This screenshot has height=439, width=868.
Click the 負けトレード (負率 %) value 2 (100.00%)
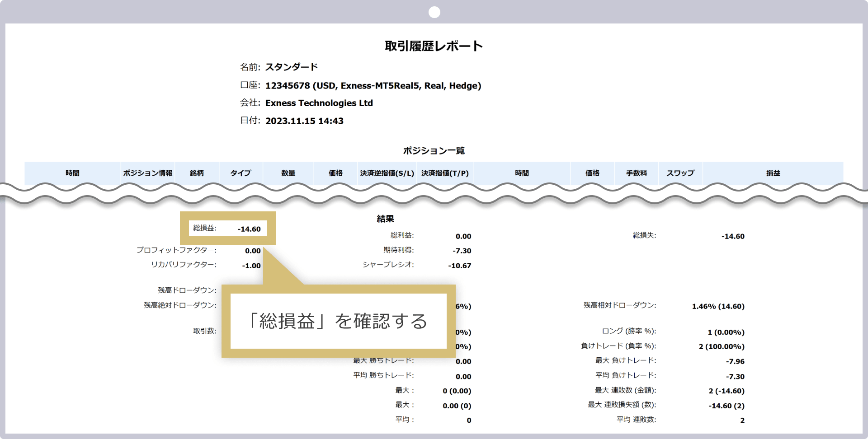pyautogui.click(x=722, y=347)
